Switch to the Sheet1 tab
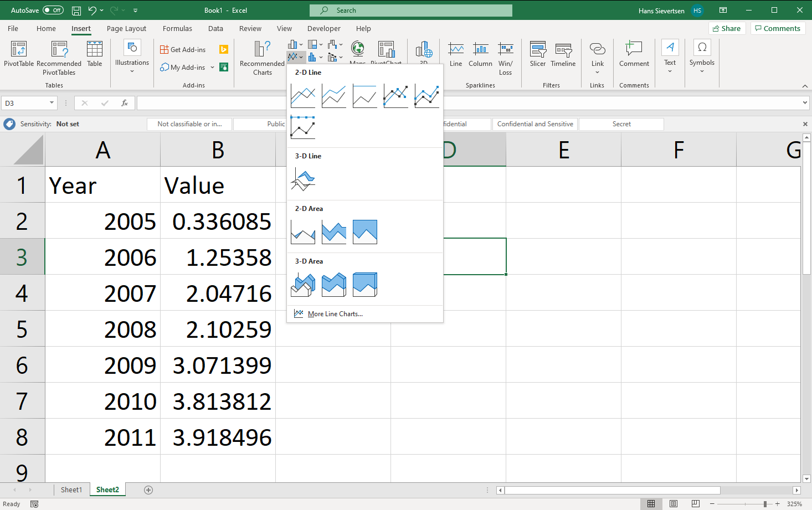 tap(71, 490)
